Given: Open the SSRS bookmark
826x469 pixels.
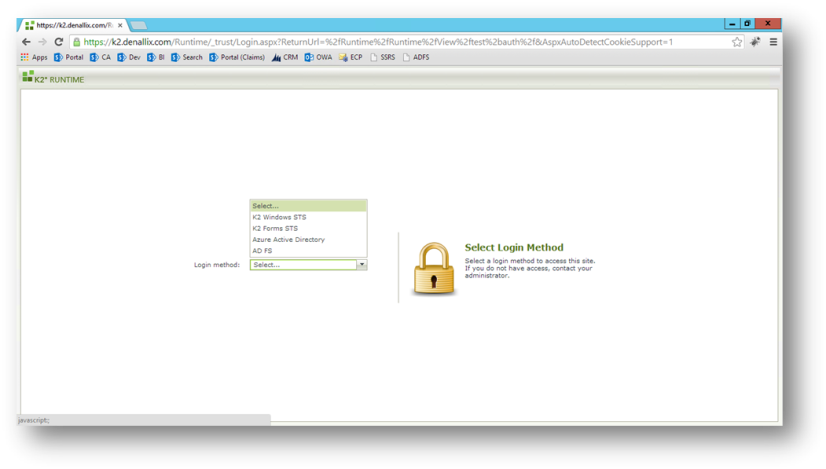Looking at the screenshot, I should click(x=382, y=57).
